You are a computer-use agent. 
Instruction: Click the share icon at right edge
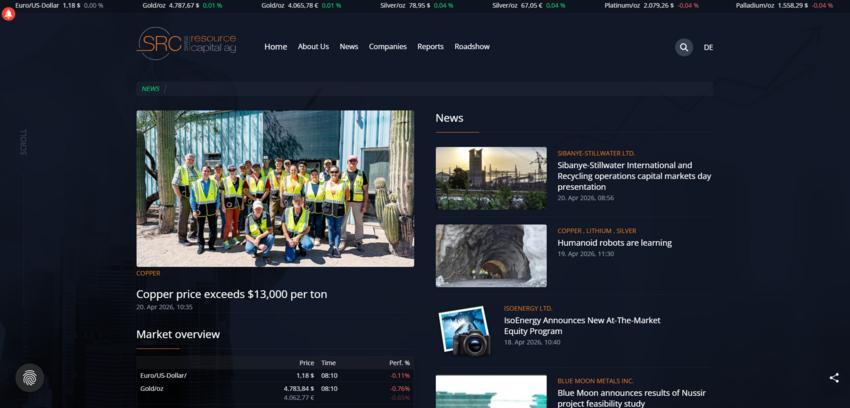834,378
